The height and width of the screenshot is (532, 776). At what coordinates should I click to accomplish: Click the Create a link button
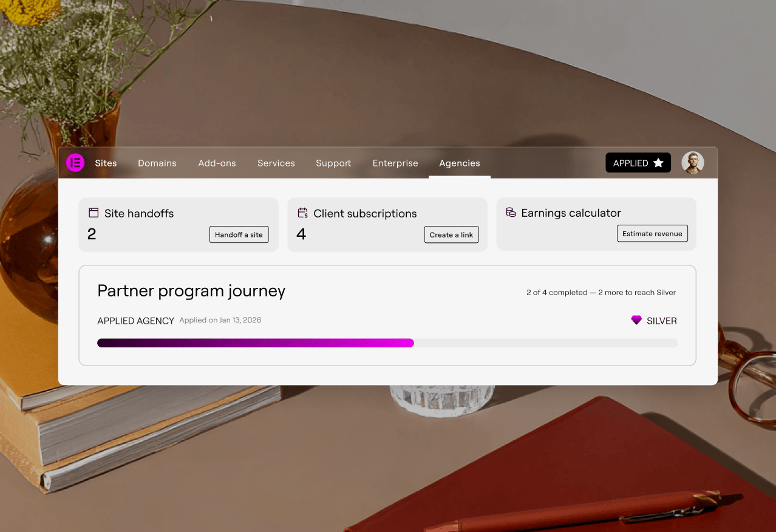pyautogui.click(x=451, y=235)
